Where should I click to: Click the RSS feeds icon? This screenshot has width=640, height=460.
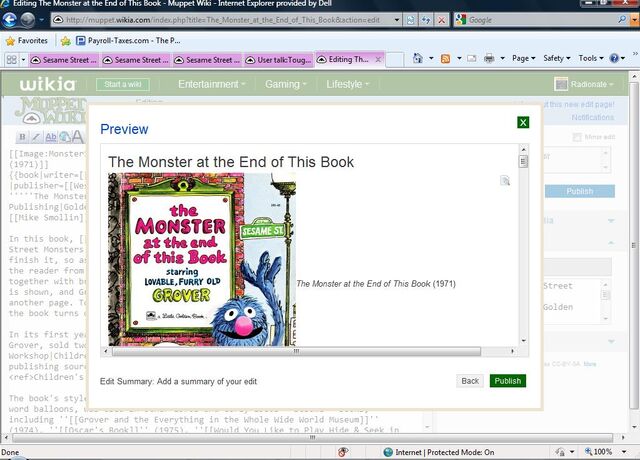(x=445, y=59)
